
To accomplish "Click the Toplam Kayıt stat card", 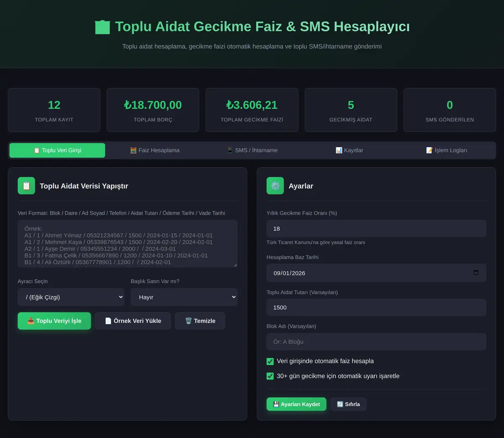I will click(54, 110).
